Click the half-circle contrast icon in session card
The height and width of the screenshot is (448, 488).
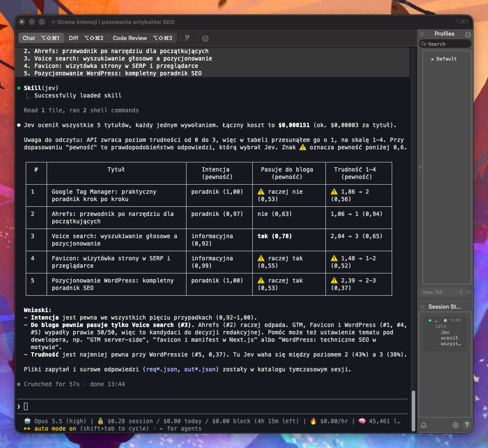(445, 320)
